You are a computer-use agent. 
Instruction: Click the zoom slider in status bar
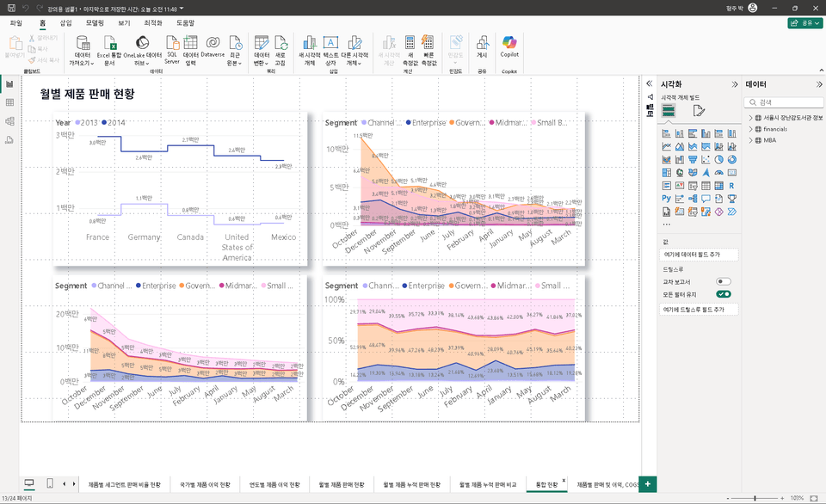click(755, 498)
